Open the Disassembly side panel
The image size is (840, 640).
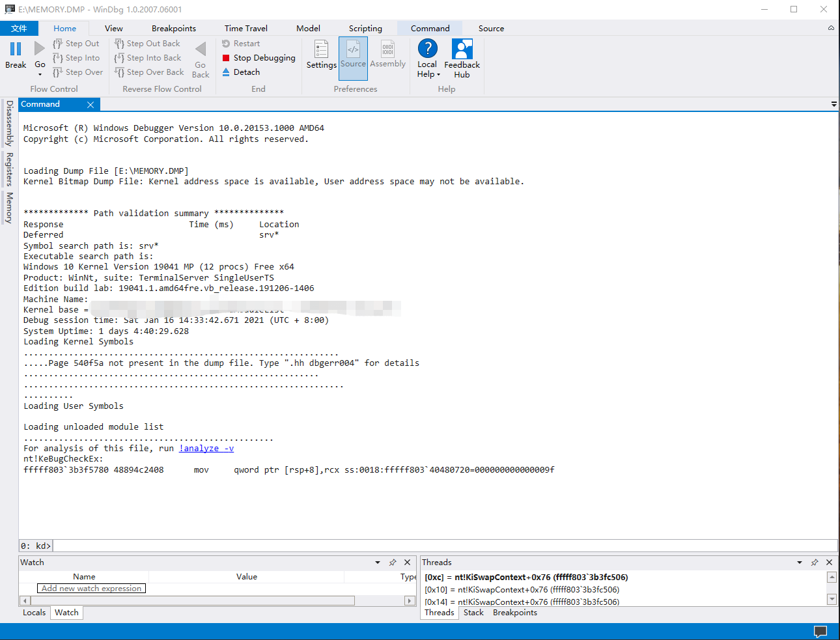click(x=9, y=123)
